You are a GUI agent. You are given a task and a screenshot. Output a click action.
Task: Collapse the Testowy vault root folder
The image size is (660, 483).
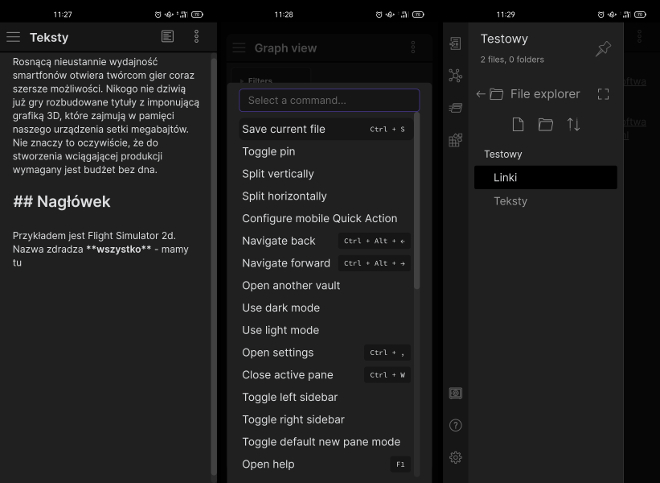click(x=503, y=154)
